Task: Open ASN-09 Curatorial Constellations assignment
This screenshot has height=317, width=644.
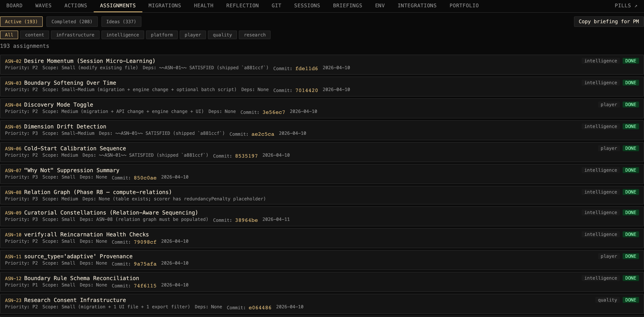Action: pos(322,216)
